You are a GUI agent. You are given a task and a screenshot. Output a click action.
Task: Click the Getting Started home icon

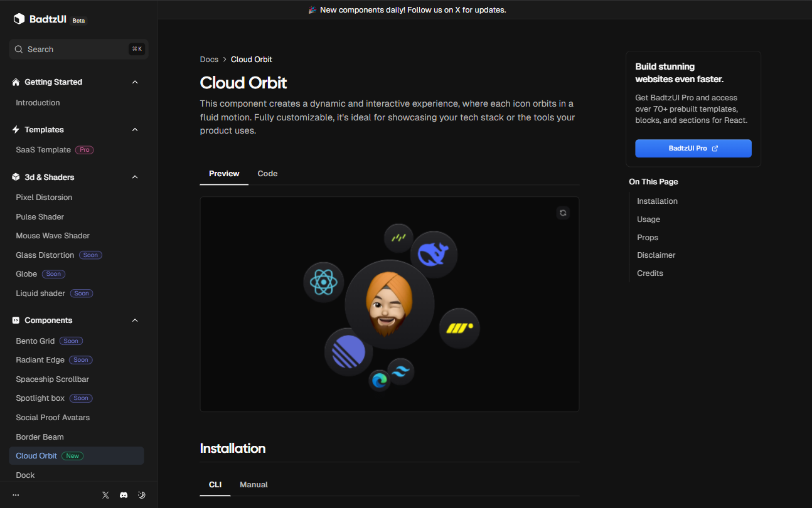(x=16, y=82)
